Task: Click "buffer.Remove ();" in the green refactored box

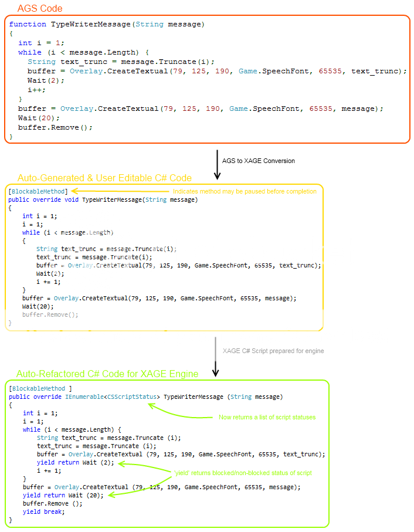Action: pos(53,503)
